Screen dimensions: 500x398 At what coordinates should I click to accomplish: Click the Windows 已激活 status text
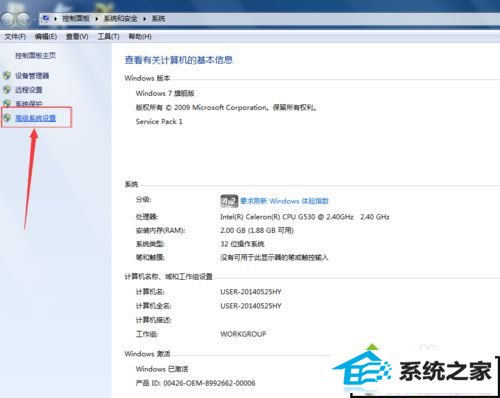coord(162,369)
